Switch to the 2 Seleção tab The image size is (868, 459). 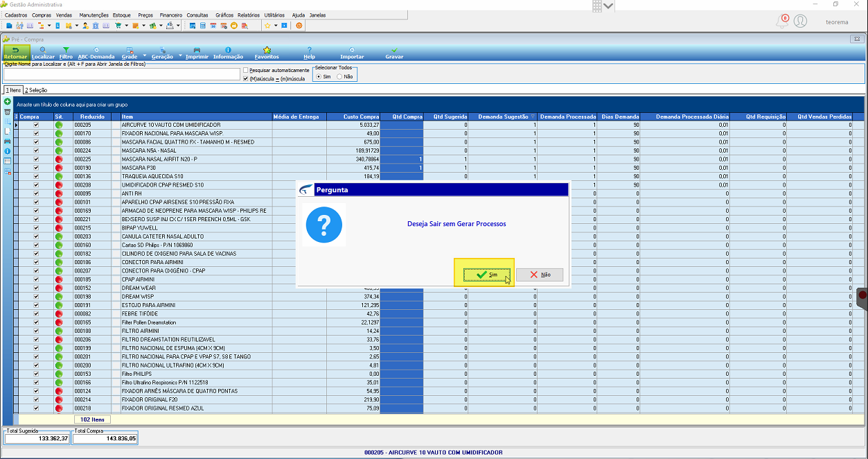click(x=36, y=90)
